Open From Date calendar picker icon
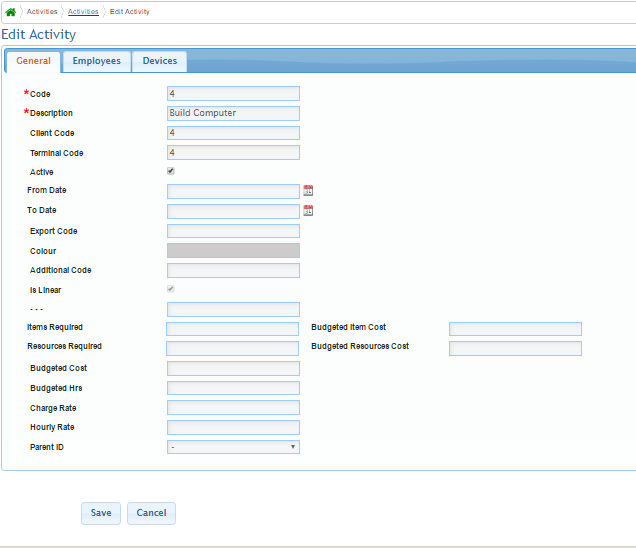Viewport: 636px width, 548px height. 308,190
